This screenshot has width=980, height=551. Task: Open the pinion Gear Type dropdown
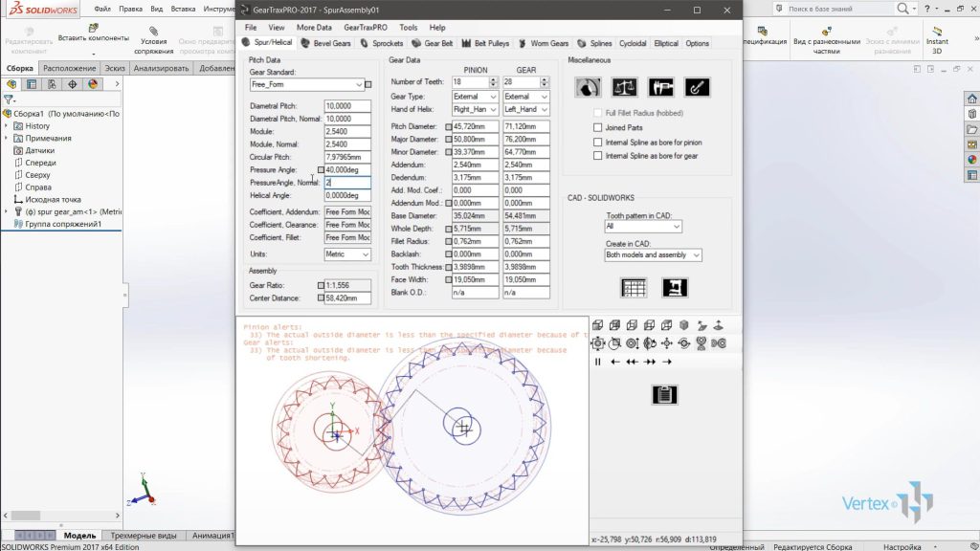[x=475, y=97]
